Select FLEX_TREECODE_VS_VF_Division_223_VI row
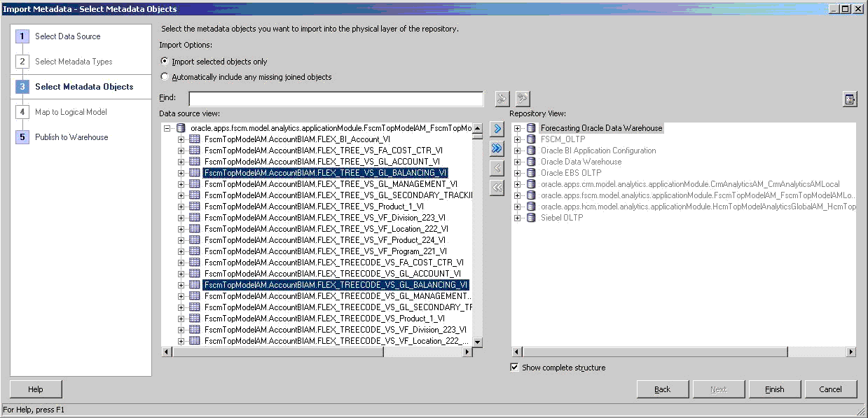 pos(336,330)
